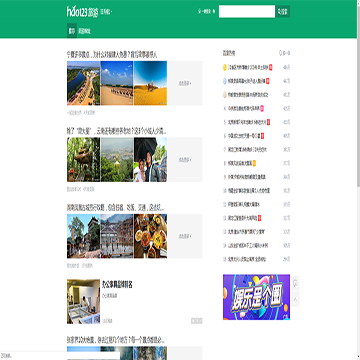This screenshot has height=360, width=360.
Task: Open hot list item ranked 15
Action: tap(247, 259)
